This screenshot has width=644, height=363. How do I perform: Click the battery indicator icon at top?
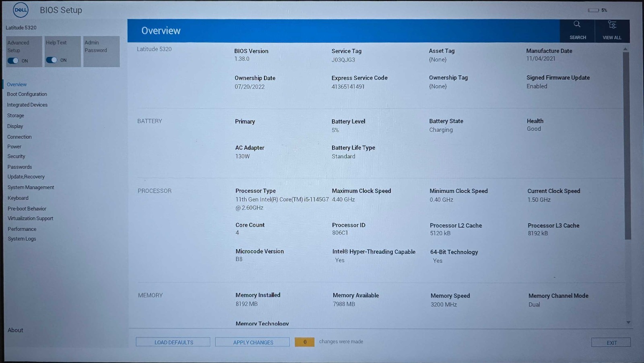593,10
